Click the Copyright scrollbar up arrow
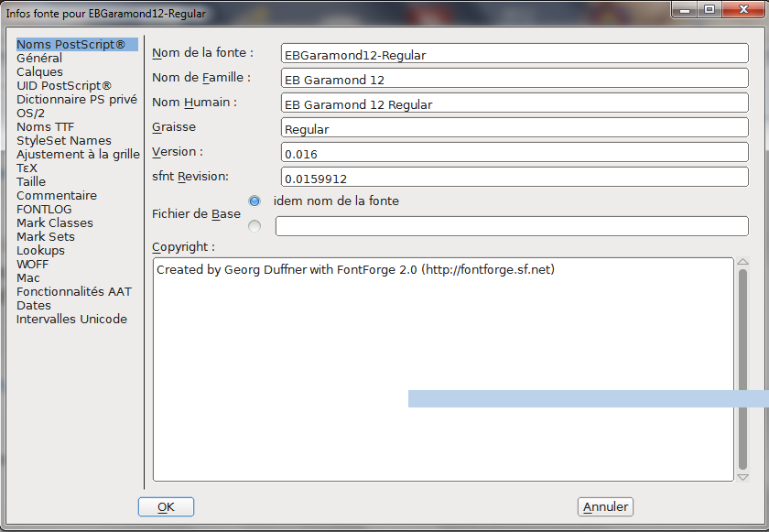Screen dimensions: 769x532 click(742, 263)
